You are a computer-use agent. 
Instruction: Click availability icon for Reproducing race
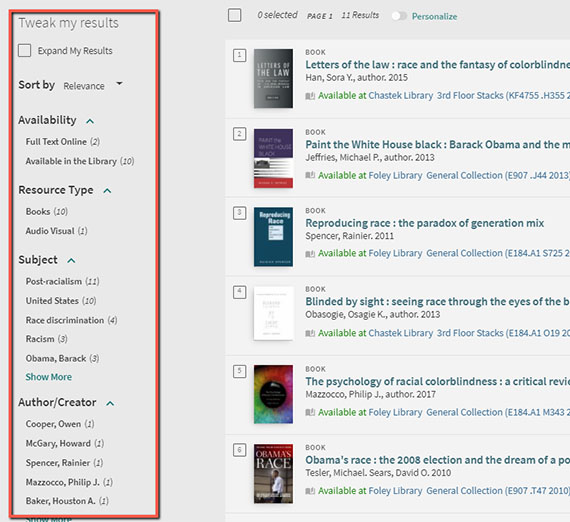310,254
